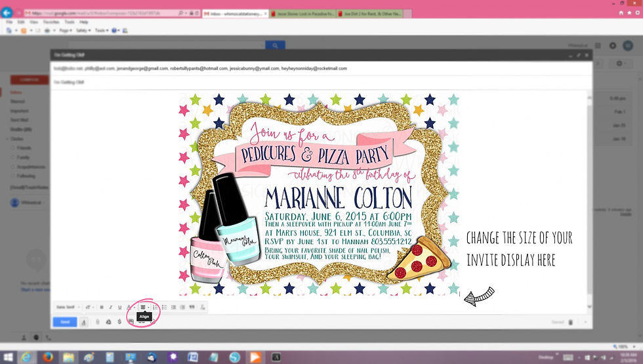This screenshot has width=643, height=364.
Task: Switch to the Inbox Gmail tab
Action: pyautogui.click(x=236, y=14)
